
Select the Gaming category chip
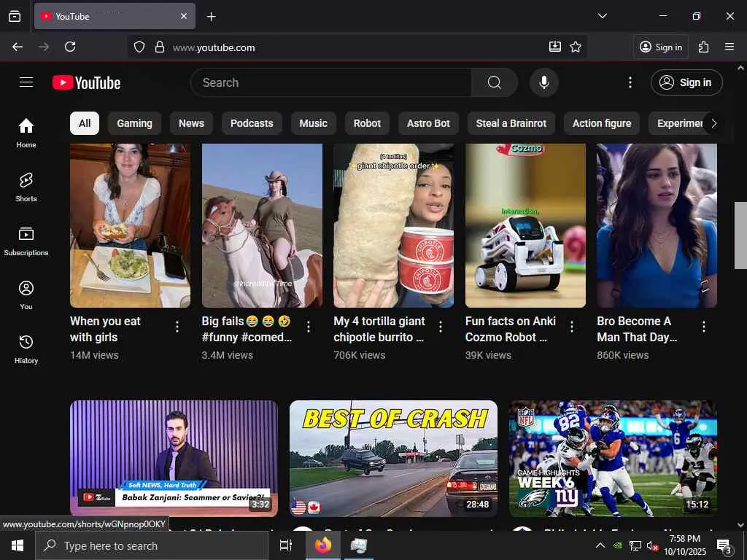134,123
